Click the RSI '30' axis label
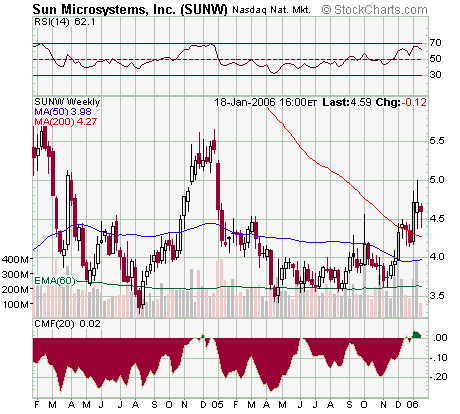This screenshot has height=414, width=460. pyautogui.click(x=435, y=74)
